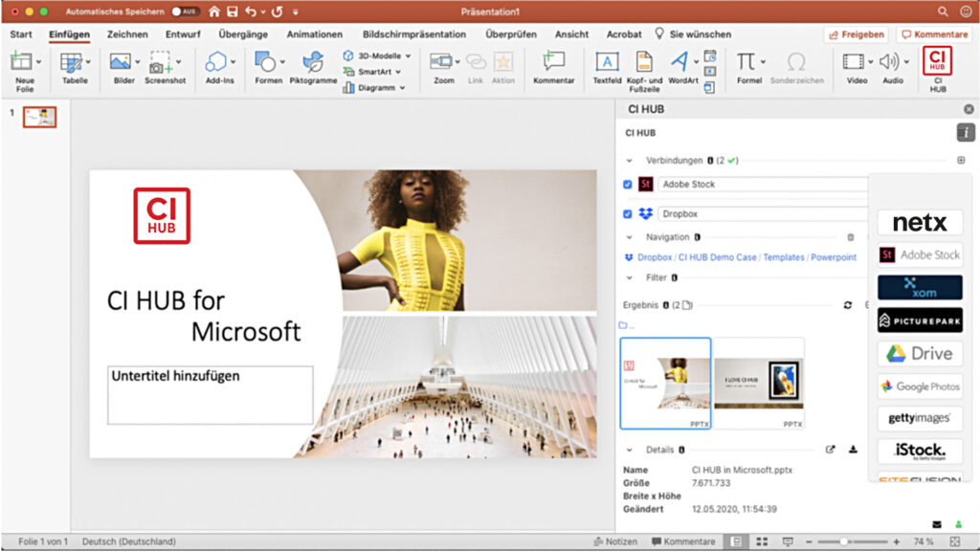
Task: Add a new connection with plus icon
Action: pos(961,161)
